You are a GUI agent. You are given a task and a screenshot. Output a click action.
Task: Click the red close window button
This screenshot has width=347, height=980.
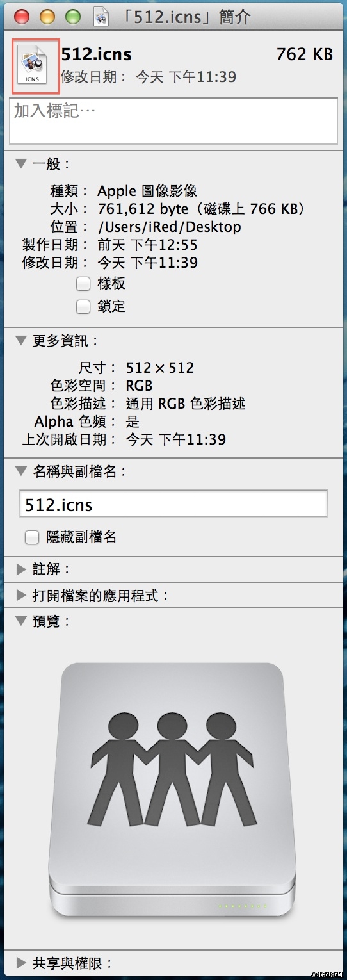coord(22,17)
